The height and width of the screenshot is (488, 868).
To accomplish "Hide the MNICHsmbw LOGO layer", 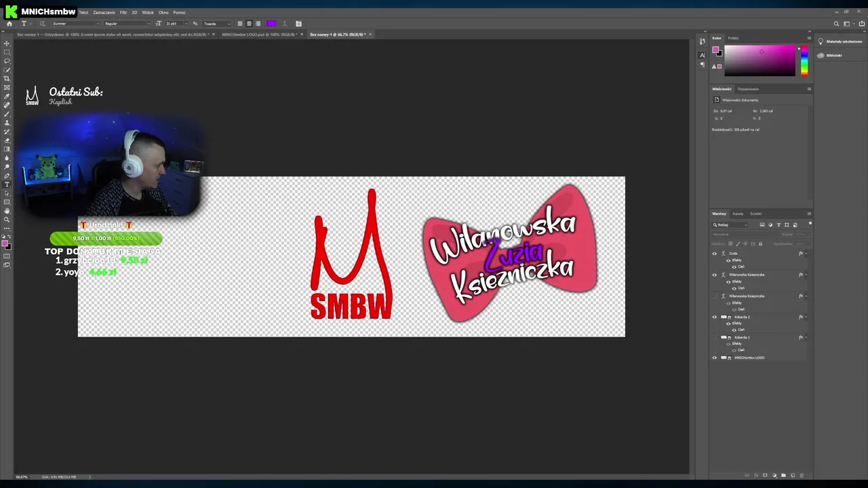I will click(714, 357).
